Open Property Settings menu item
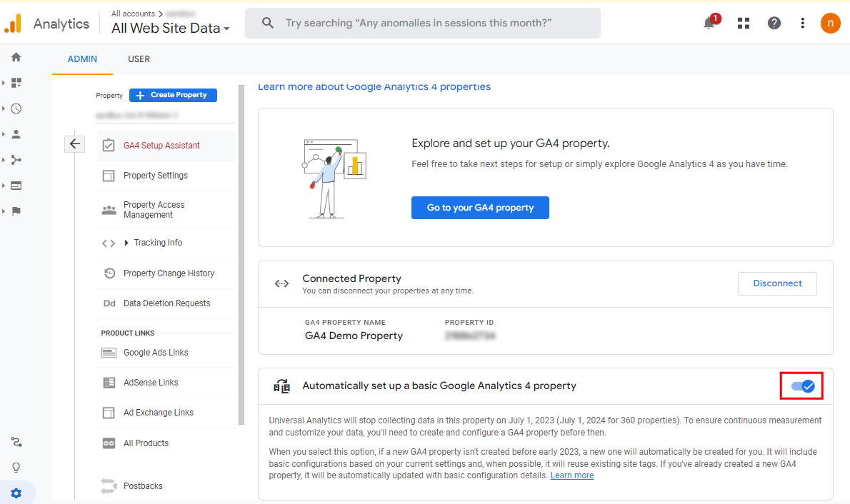Image resolution: width=850 pixels, height=504 pixels. 155,176
